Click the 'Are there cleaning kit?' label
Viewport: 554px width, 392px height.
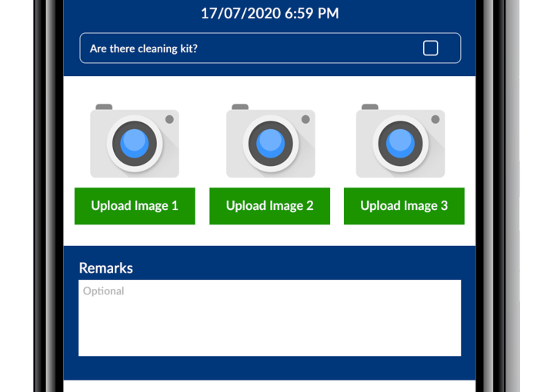pos(143,48)
